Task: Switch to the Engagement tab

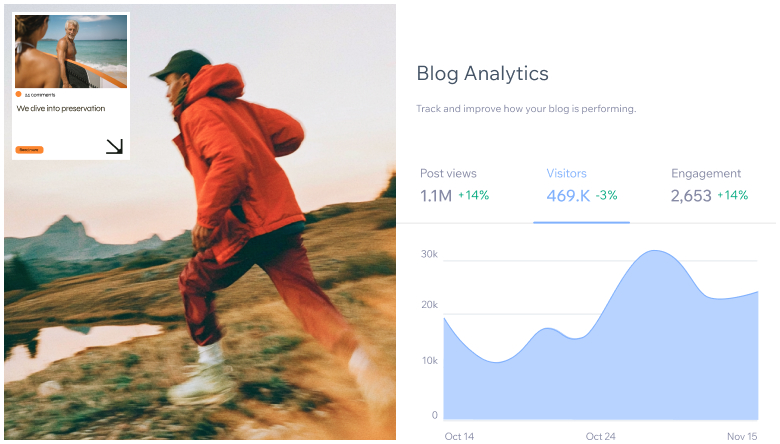Action: tap(705, 174)
